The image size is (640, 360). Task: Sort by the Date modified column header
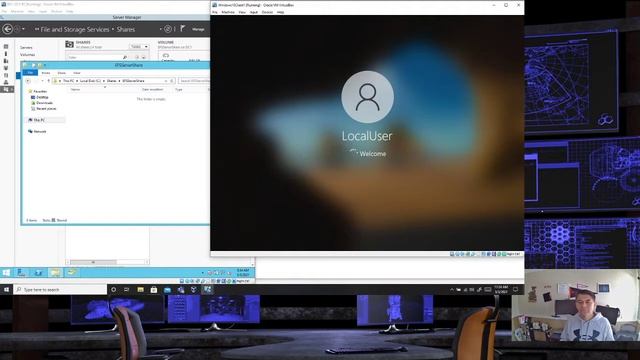click(x=153, y=89)
